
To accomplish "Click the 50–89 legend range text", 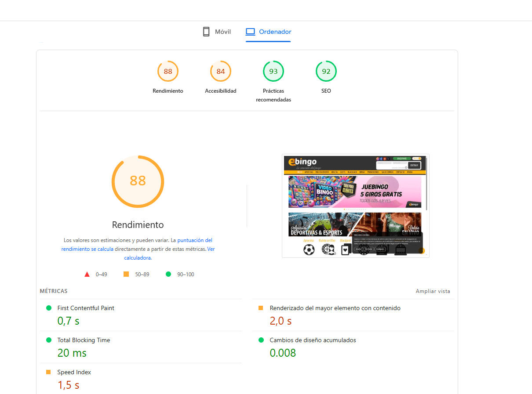I will (x=142, y=275).
